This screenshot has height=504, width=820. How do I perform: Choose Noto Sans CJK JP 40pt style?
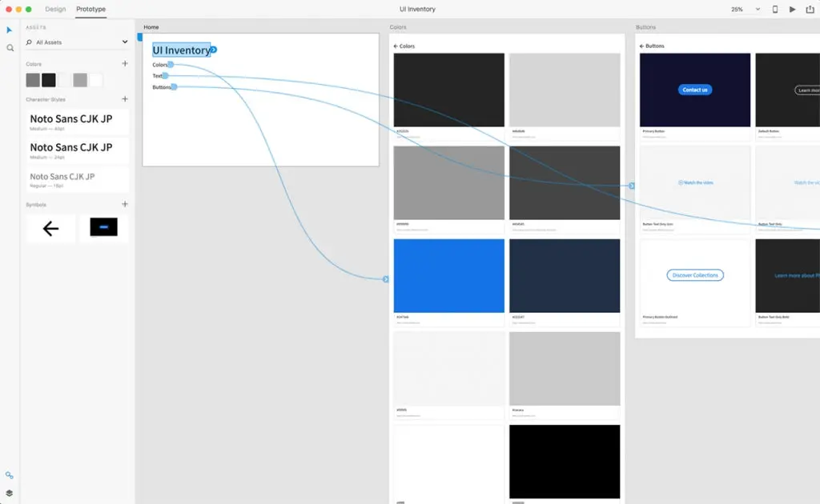(x=77, y=122)
